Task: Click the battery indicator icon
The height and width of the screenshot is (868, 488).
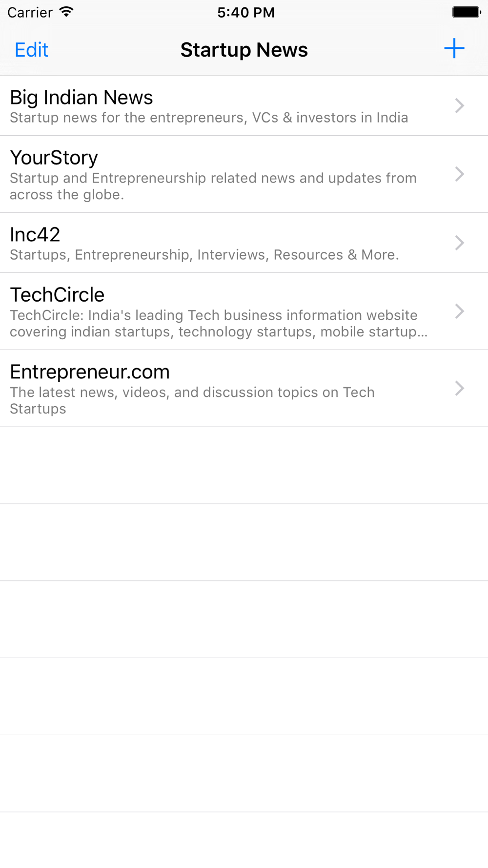Action: point(467,12)
